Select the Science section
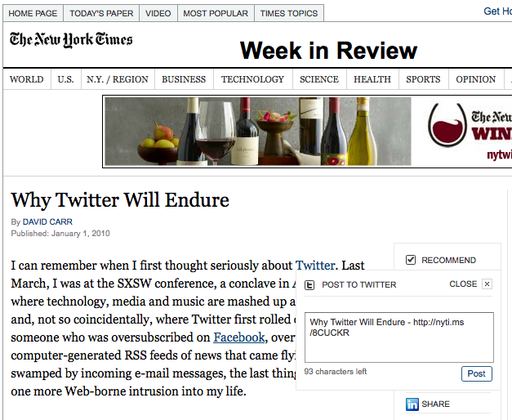 pos(318,79)
